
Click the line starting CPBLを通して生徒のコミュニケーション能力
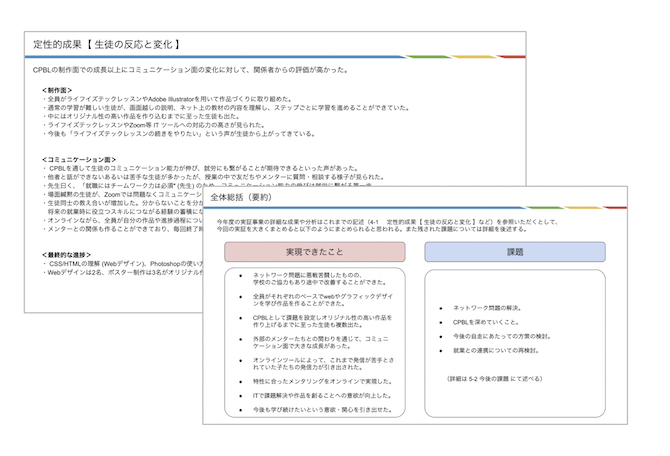click(201, 168)
